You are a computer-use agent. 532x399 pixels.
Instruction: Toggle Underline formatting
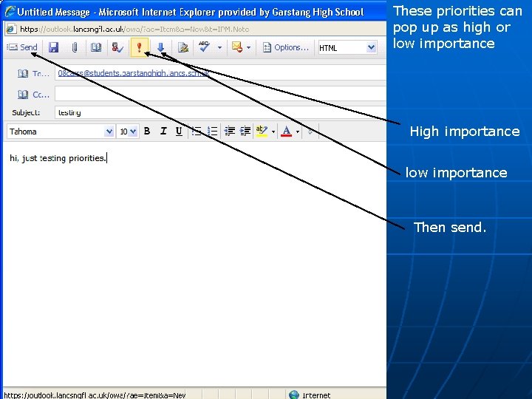click(x=179, y=131)
